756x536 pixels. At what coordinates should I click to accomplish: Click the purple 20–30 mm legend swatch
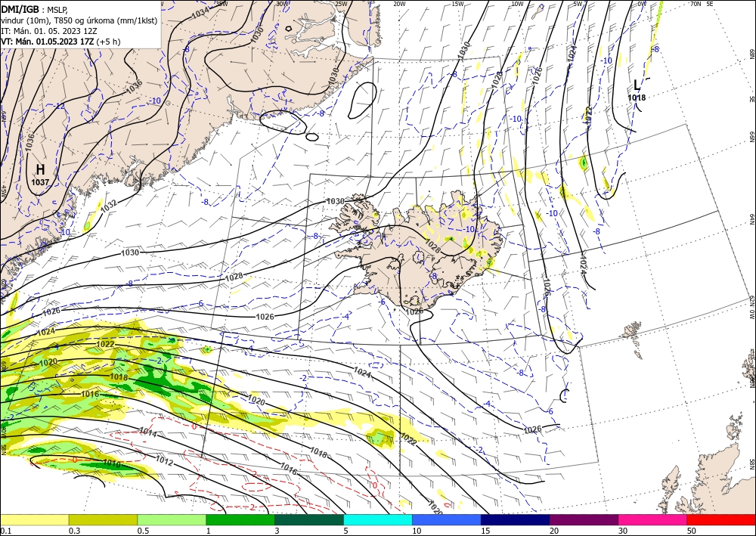(x=584, y=519)
